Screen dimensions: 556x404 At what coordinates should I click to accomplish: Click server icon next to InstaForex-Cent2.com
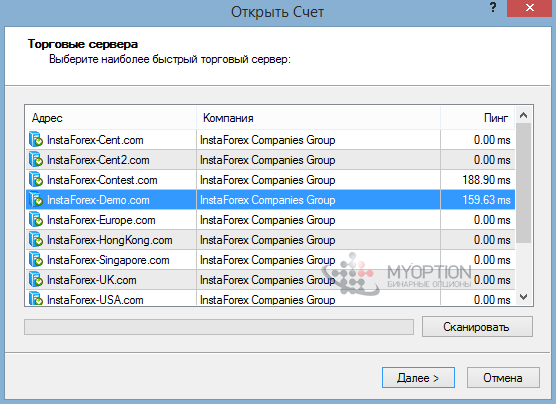point(36,160)
